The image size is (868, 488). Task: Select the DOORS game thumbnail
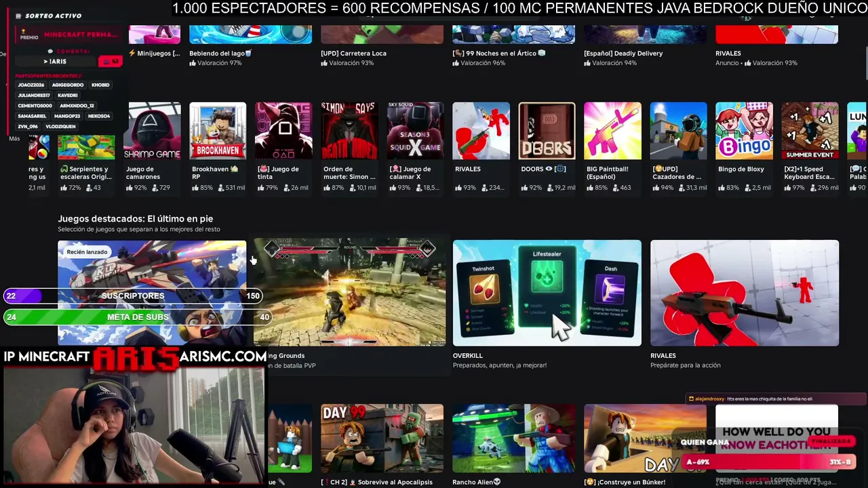click(547, 131)
